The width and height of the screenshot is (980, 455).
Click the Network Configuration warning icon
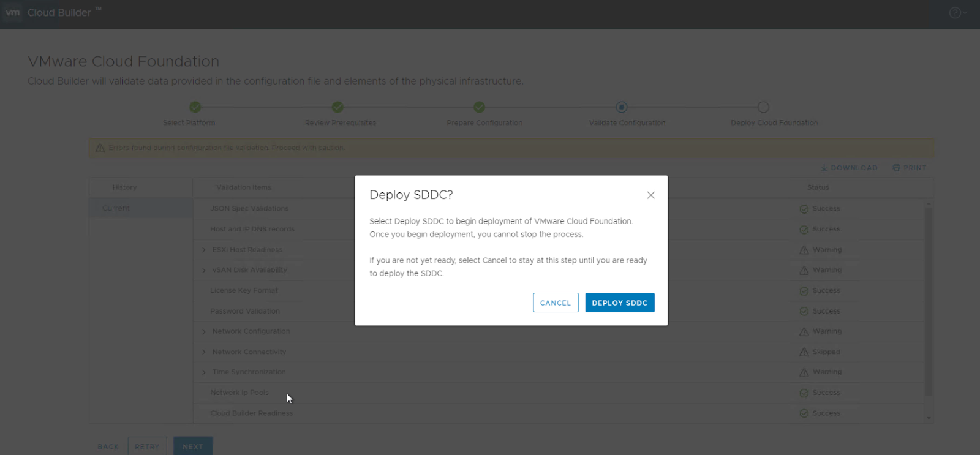point(804,331)
